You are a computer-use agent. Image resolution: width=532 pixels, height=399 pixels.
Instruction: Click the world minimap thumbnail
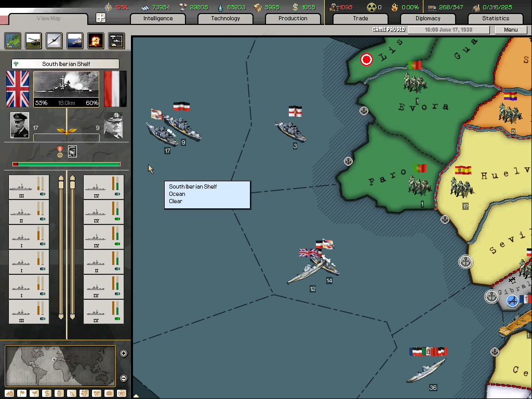pos(60,366)
